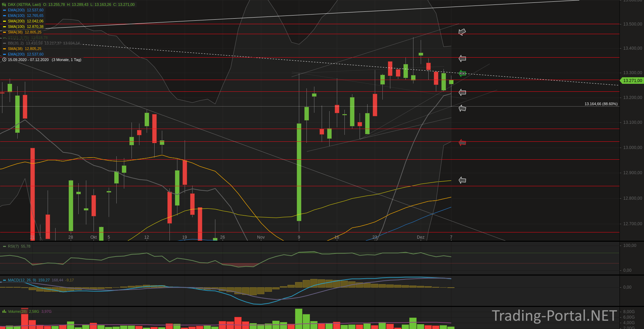Select the green arrow marker near 13.300

tap(462, 73)
